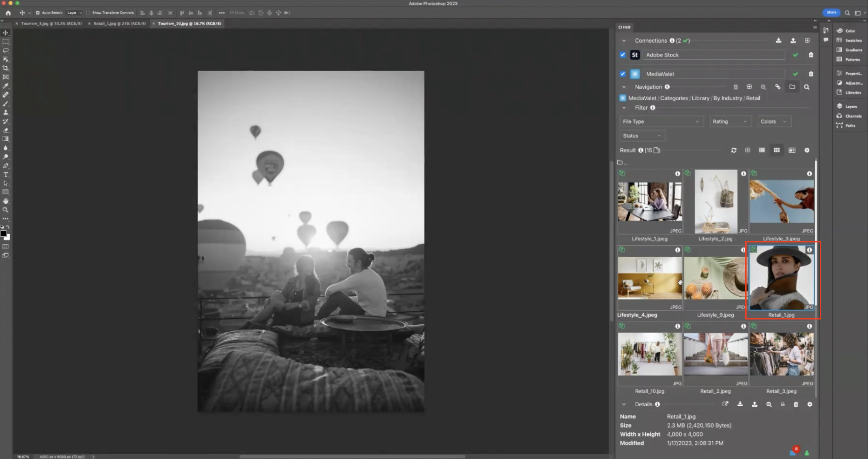The width and height of the screenshot is (868, 459).
Task: Select the Type tool
Action: click(6, 174)
